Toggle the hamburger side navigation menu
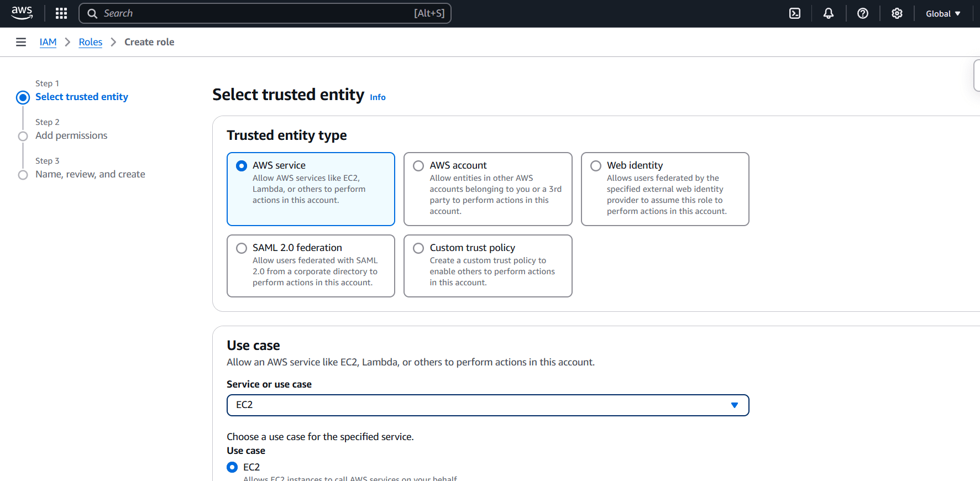This screenshot has width=980, height=481. coord(21,42)
